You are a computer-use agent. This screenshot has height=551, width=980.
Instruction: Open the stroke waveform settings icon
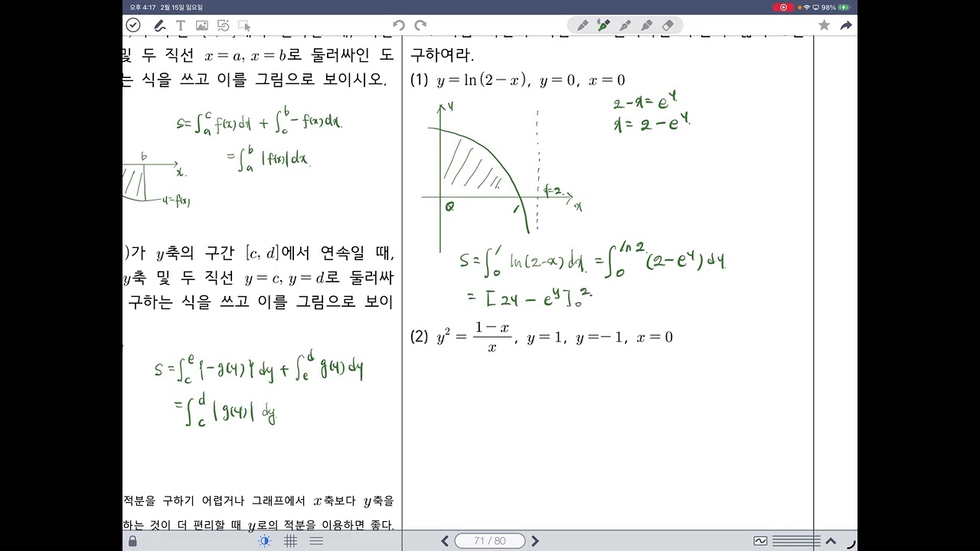pyautogui.click(x=760, y=541)
